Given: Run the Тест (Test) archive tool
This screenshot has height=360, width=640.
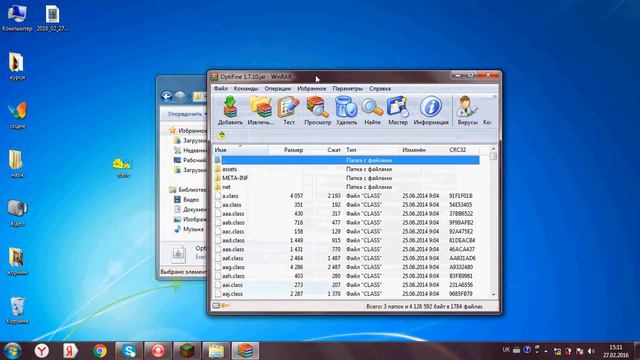Looking at the screenshot, I should pyautogui.click(x=289, y=111).
